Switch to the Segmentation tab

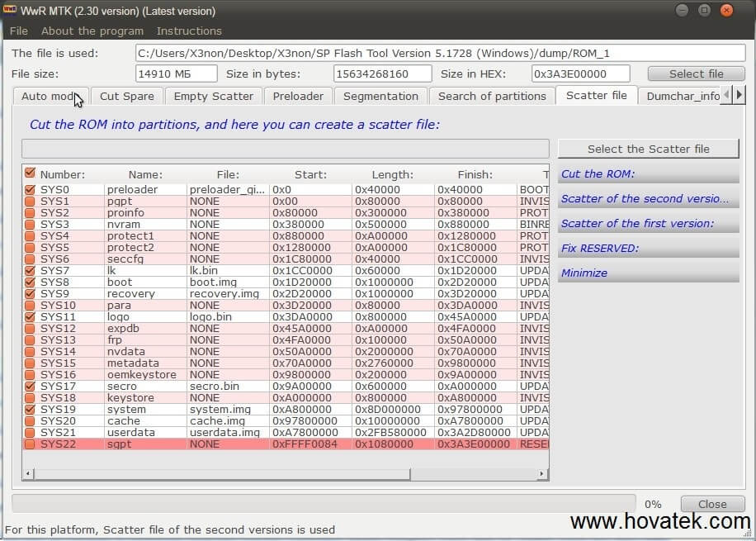coord(380,96)
